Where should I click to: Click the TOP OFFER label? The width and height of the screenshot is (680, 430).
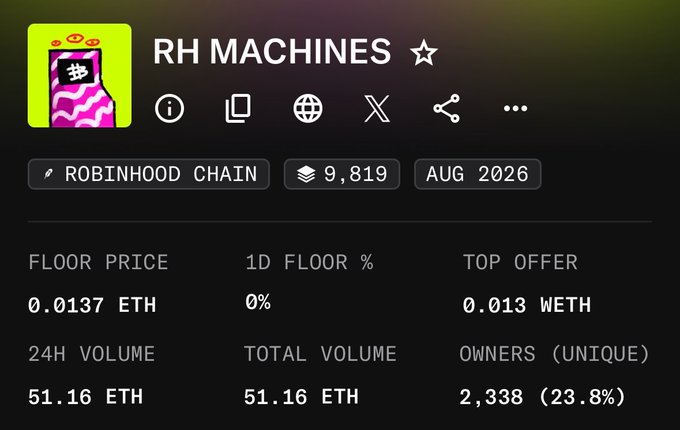click(520, 262)
